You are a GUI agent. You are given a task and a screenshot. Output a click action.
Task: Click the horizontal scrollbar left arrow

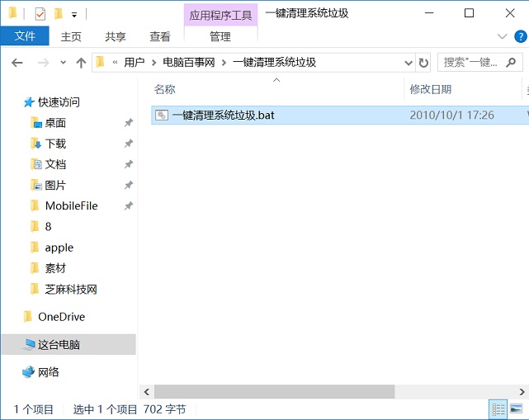146,392
